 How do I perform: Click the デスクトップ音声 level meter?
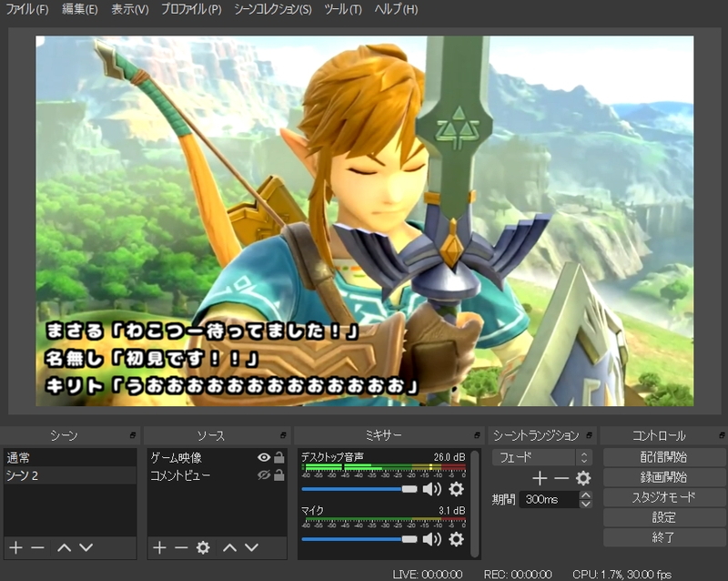[383, 467]
